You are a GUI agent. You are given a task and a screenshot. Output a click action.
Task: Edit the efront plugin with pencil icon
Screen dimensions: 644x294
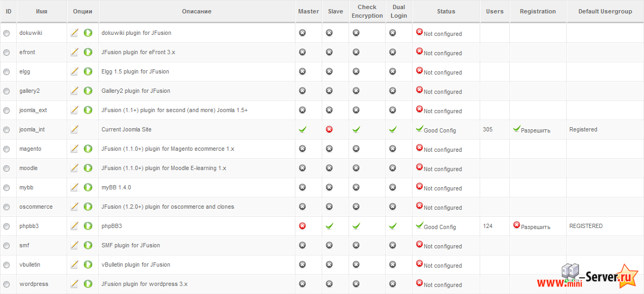[x=74, y=52]
